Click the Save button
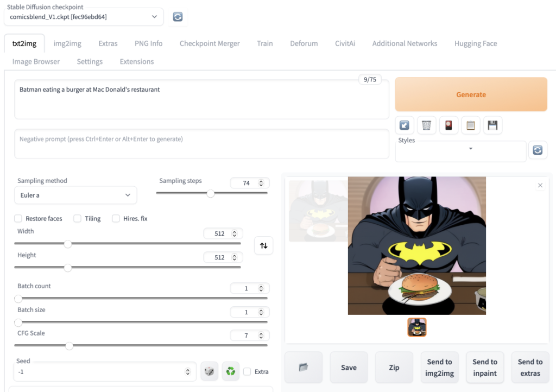 [349, 367]
